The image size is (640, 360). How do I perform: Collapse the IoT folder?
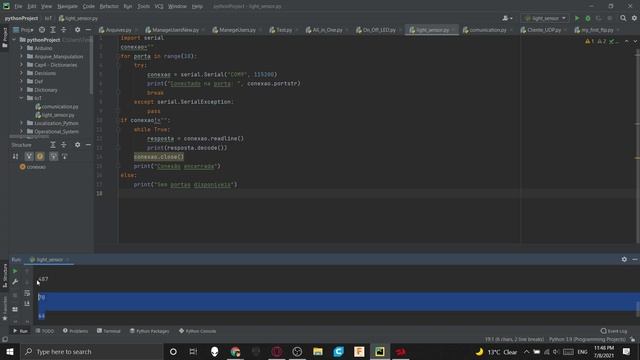[22, 98]
